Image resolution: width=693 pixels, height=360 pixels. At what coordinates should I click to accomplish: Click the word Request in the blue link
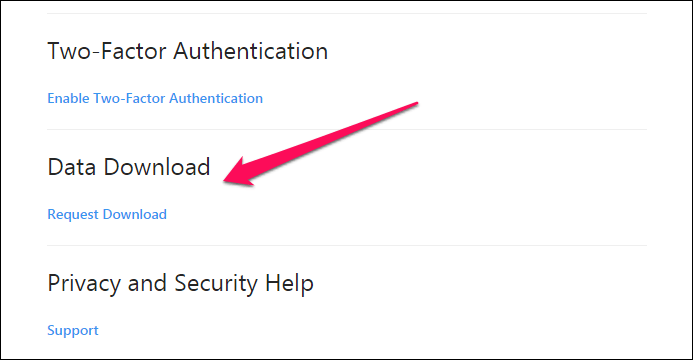tap(73, 215)
